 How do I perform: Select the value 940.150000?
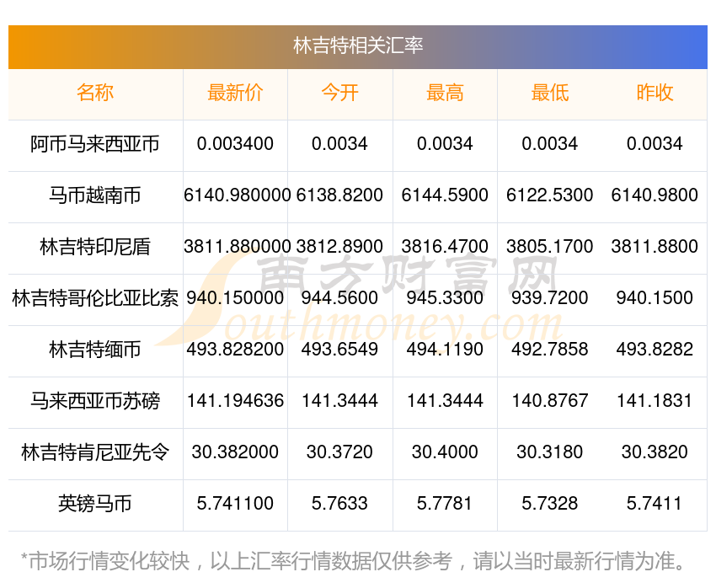(235, 298)
